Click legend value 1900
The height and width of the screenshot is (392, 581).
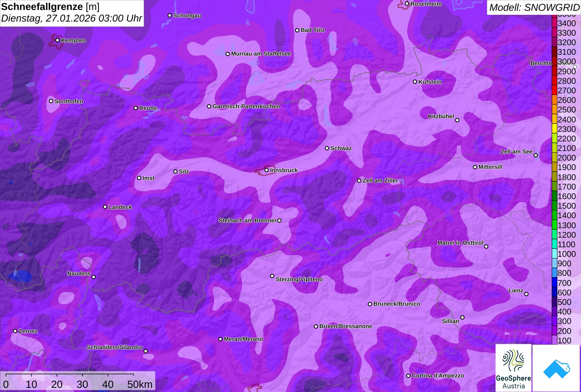click(x=567, y=167)
